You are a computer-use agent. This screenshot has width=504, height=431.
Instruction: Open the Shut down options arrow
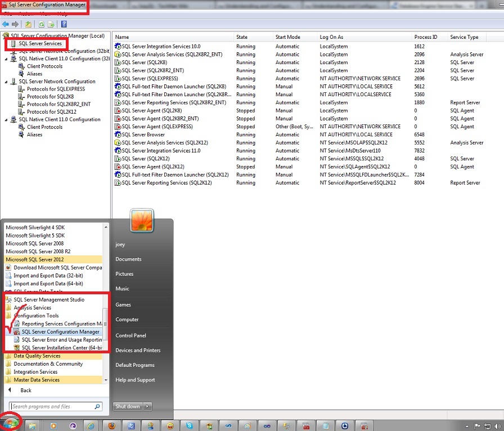pyautogui.click(x=147, y=406)
